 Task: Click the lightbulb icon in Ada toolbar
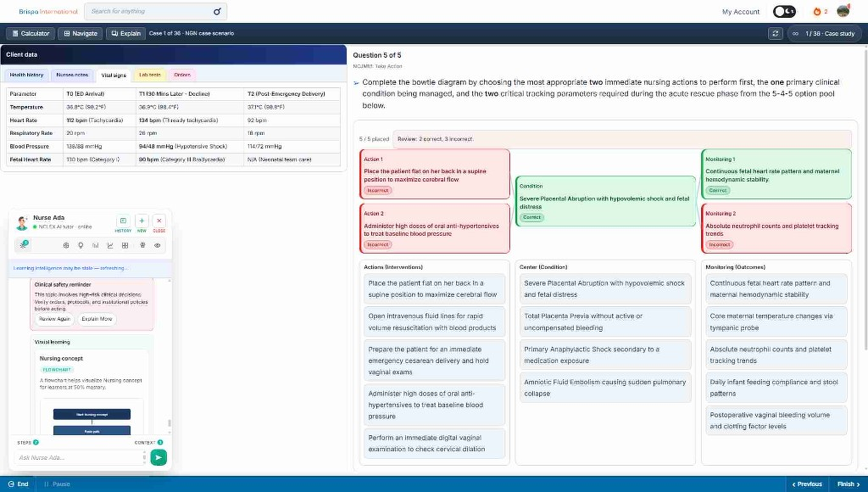click(81, 245)
